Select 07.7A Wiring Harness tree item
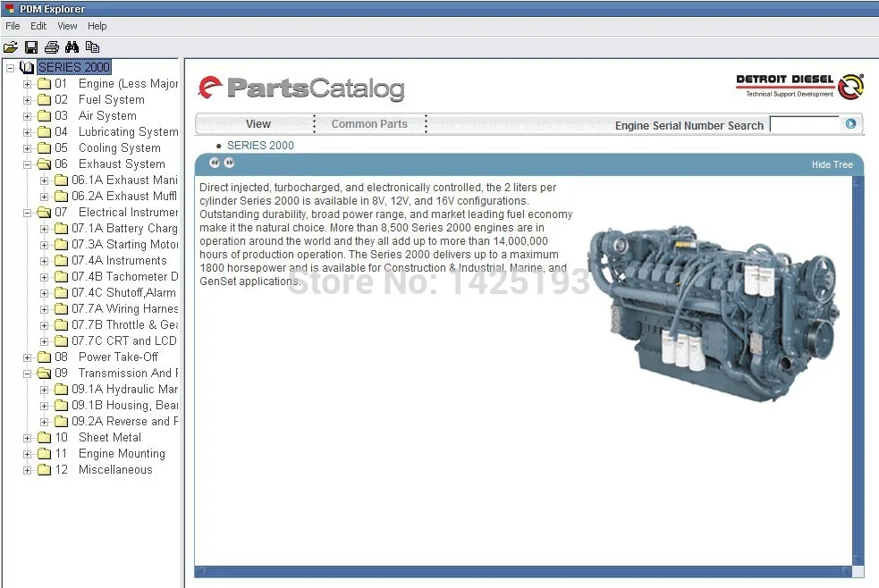Image resolution: width=879 pixels, height=588 pixels. click(x=124, y=309)
